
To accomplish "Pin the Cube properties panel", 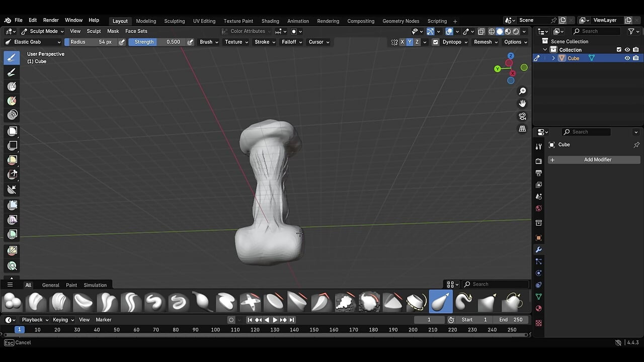I will click(x=636, y=145).
